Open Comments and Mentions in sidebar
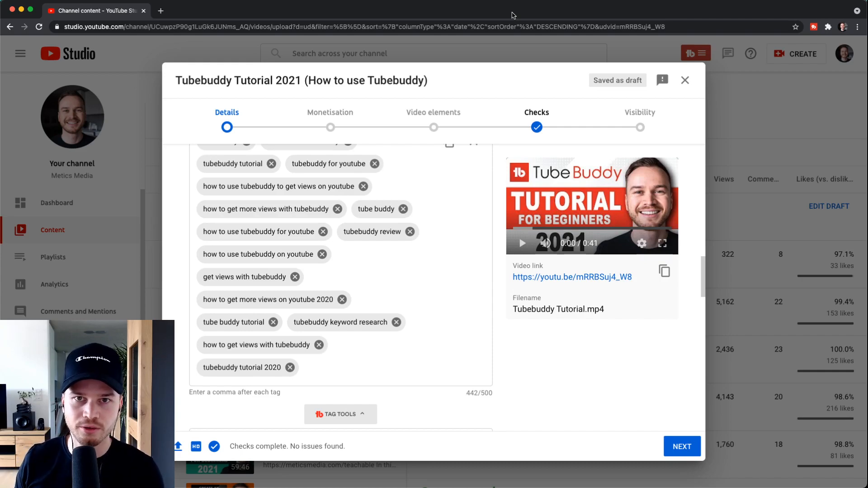868x488 pixels. [x=78, y=311]
